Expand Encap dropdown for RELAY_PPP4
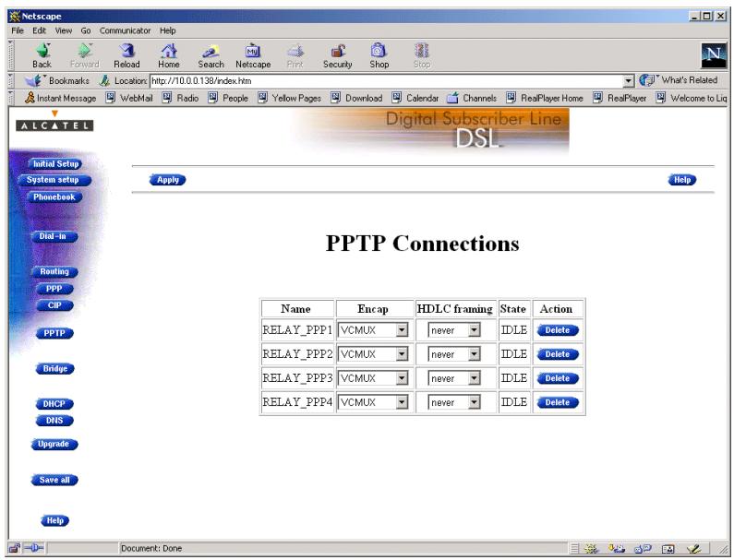Viewport: 734px width, 560px height. point(403,402)
